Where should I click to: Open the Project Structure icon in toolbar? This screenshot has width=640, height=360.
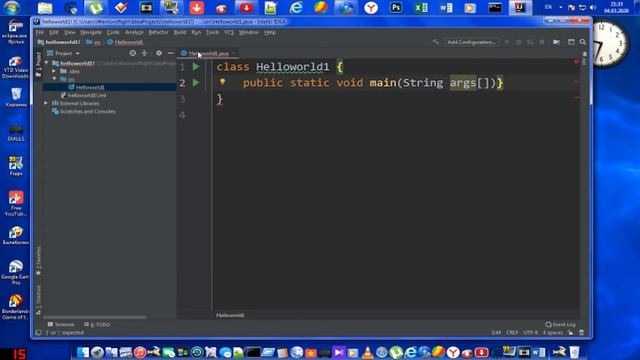point(556,42)
